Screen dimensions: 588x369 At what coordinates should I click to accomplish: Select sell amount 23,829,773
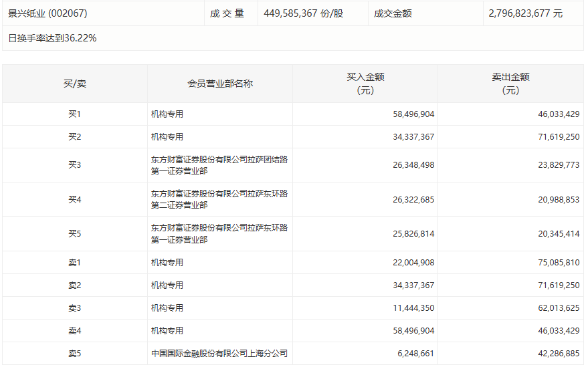coord(559,165)
